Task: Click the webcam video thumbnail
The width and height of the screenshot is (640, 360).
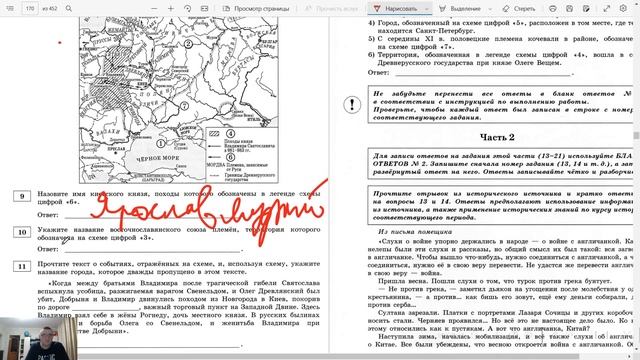Action: tap(38, 338)
